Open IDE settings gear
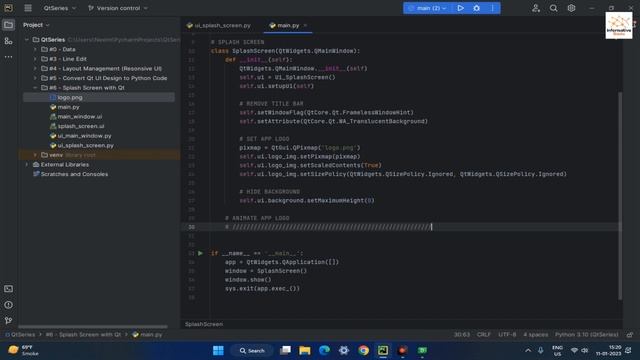640x360 pixels. point(571,8)
